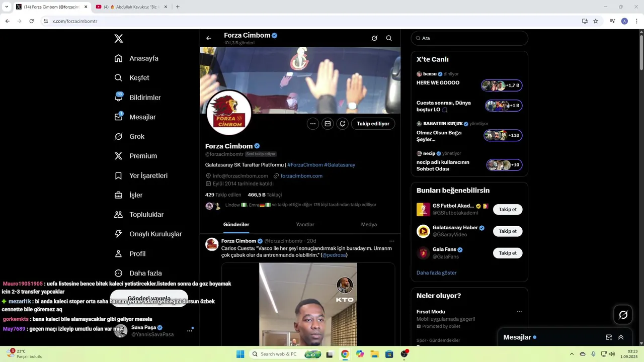View 466,5 B Takipçi list
The height and width of the screenshot is (362, 644).
(x=265, y=195)
